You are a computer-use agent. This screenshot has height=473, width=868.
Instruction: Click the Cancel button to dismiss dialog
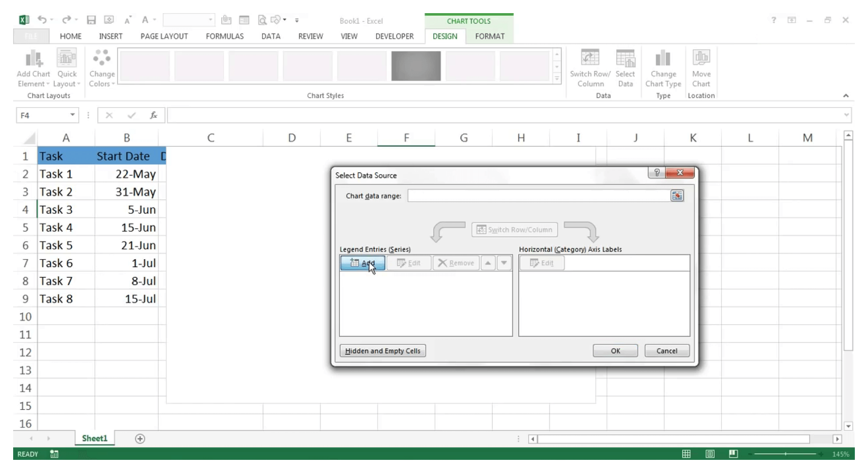[x=666, y=350]
